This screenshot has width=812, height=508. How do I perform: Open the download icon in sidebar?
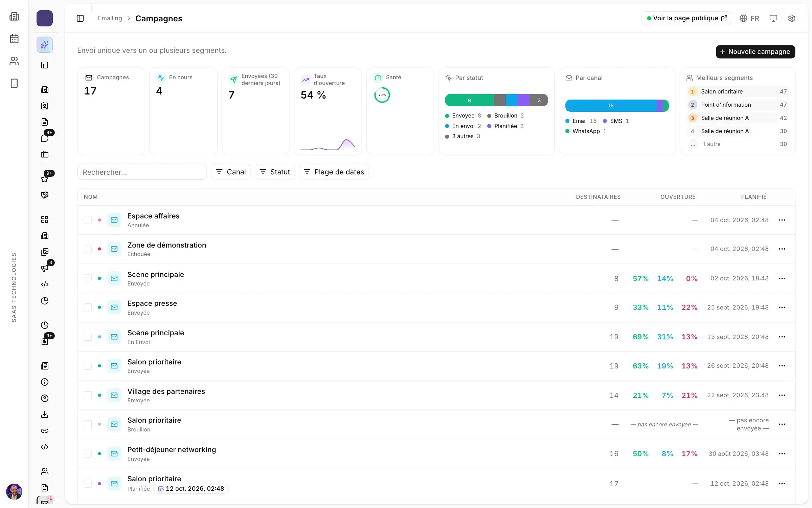45,415
